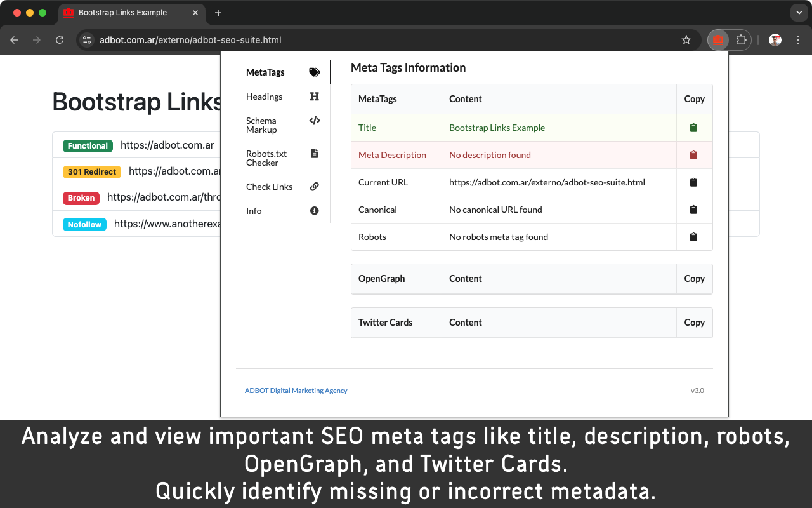
Task: Click the Functional link https://adbot.com.ar
Action: pos(167,145)
